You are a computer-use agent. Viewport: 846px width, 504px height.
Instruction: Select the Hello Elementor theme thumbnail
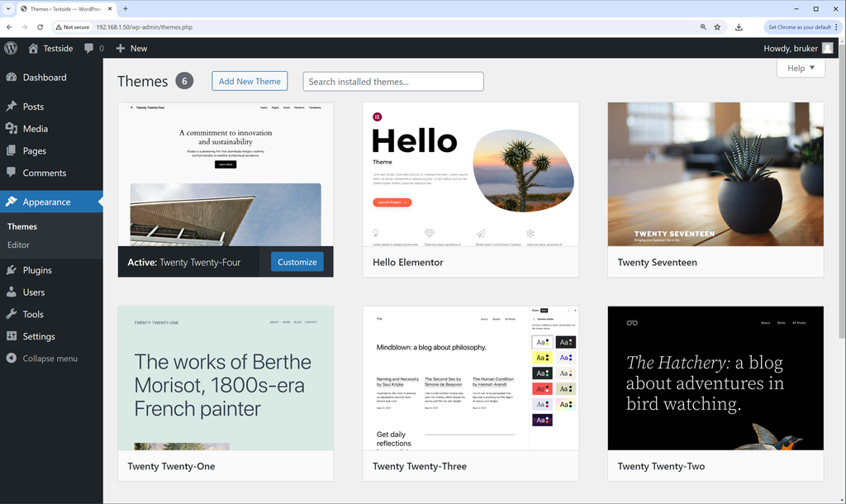pyautogui.click(x=470, y=174)
